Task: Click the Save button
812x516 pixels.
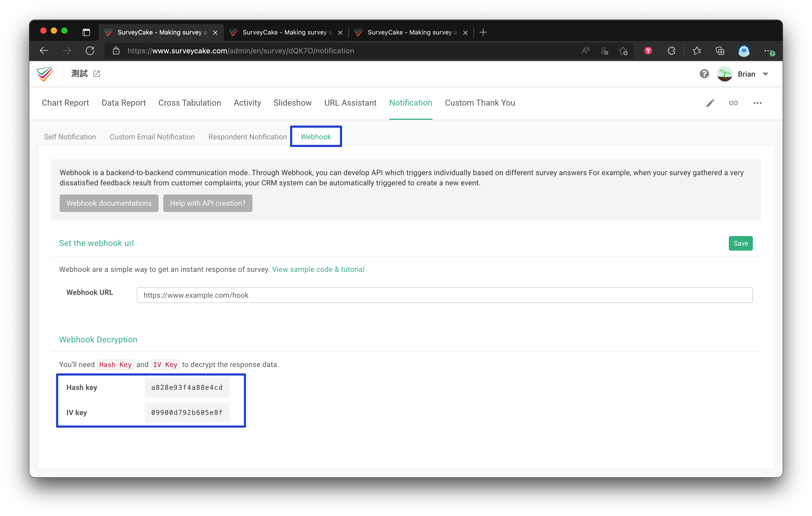Action: [x=741, y=243]
